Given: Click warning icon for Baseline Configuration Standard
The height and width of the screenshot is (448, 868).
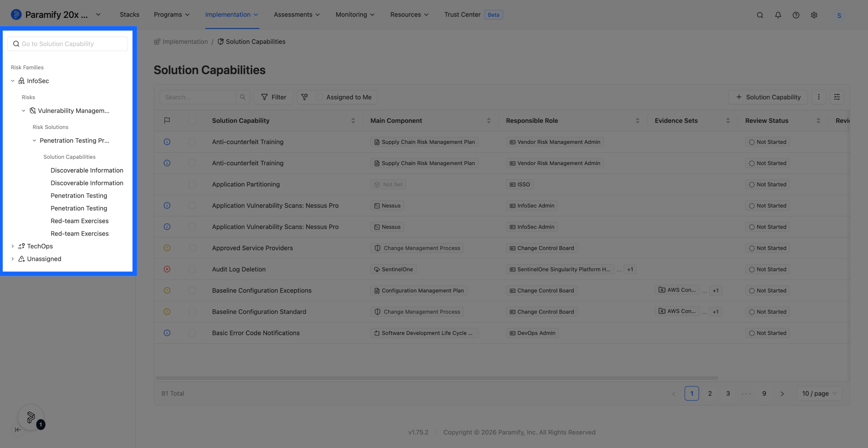Looking at the screenshot, I should (167, 312).
